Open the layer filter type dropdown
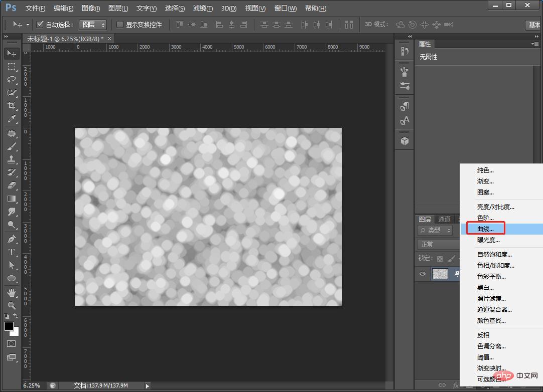Viewport: 543px width, 392px height. (x=435, y=230)
